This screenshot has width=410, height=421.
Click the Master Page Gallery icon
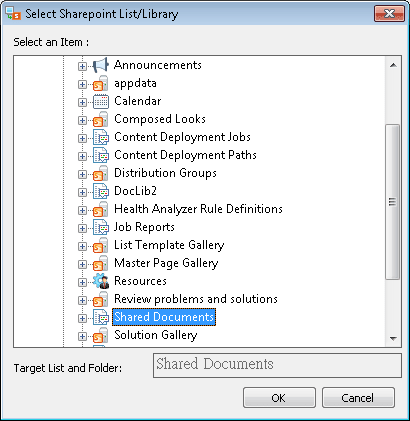101,263
